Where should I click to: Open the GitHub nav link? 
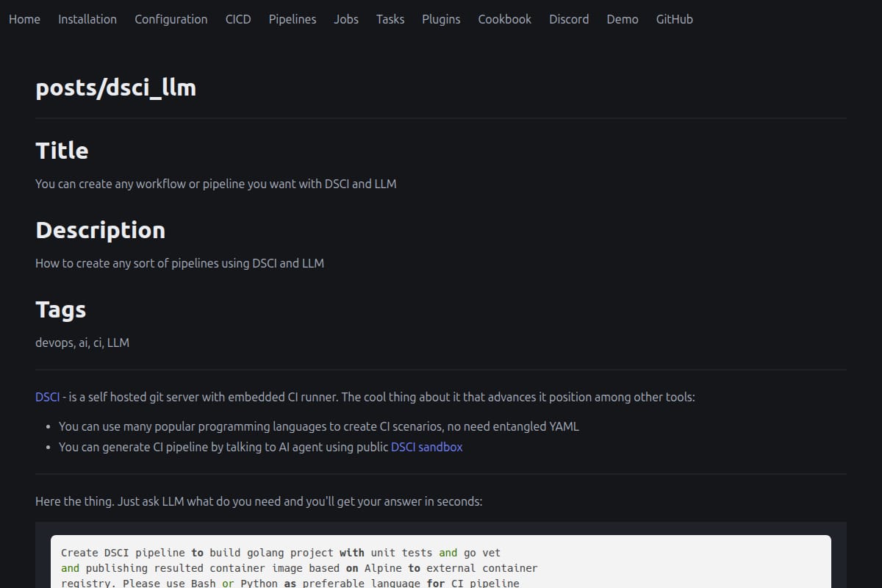pos(675,19)
